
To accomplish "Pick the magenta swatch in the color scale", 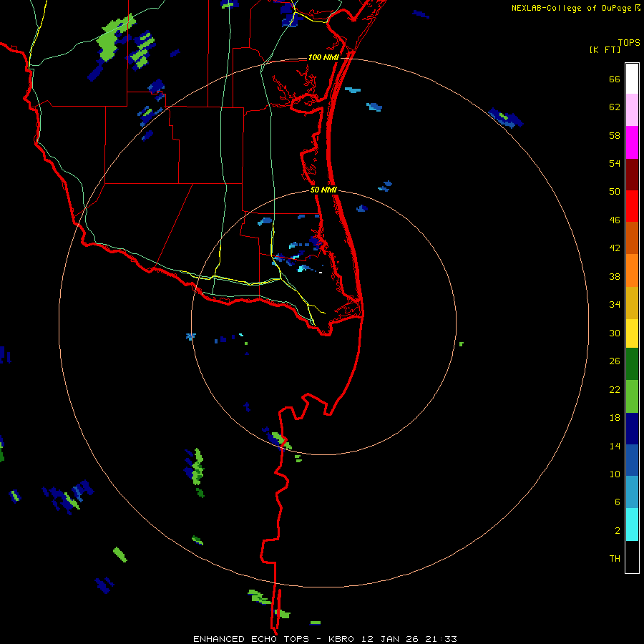I will (x=632, y=142).
